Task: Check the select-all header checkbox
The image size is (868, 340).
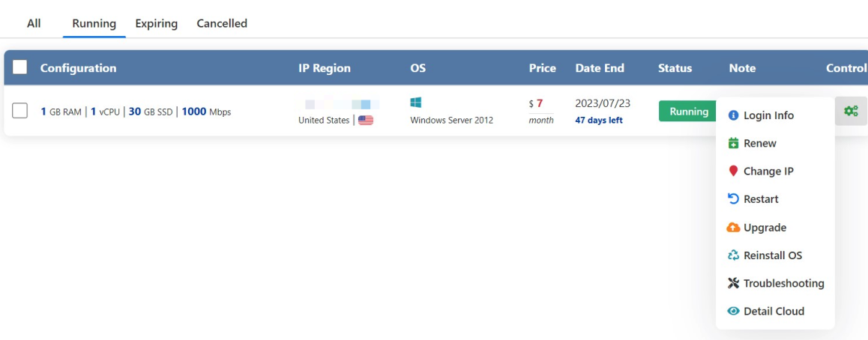Action: (x=20, y=67)
